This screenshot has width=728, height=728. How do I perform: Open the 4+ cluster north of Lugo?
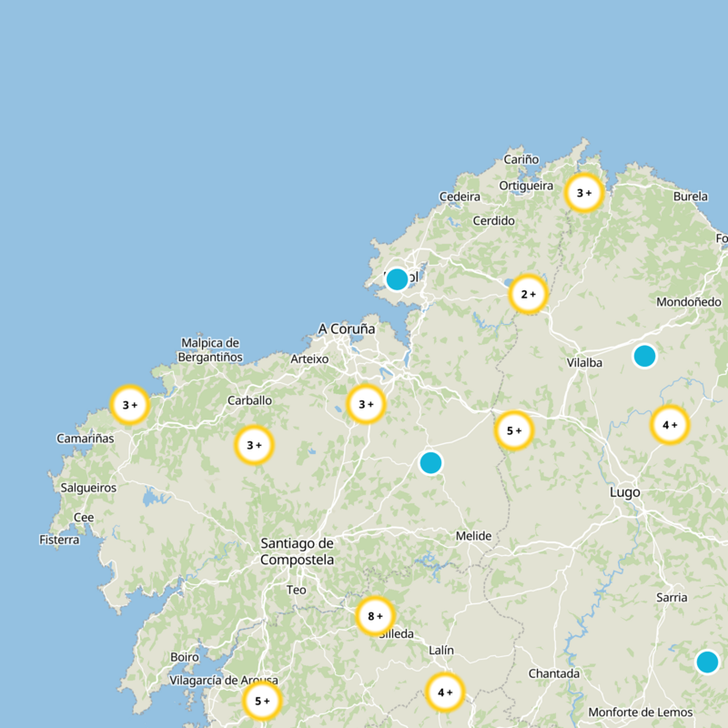pos(670,425)
